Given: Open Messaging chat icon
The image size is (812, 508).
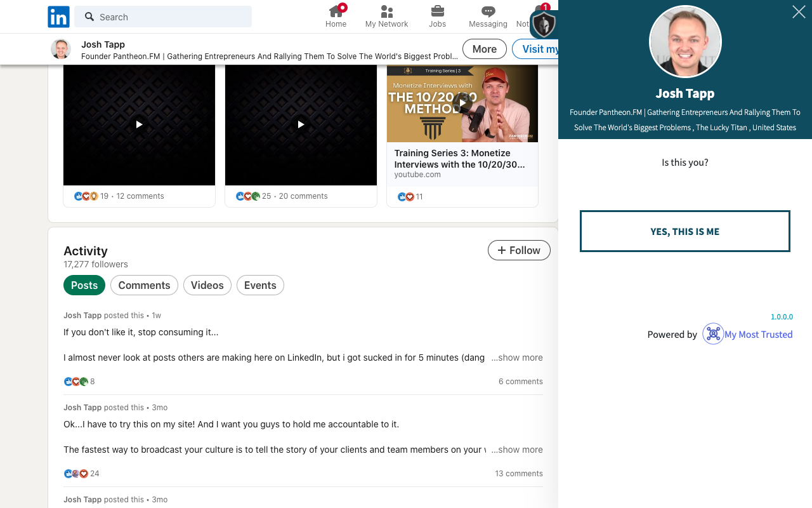Looking at the screenshot, I should tap(488, 12).
